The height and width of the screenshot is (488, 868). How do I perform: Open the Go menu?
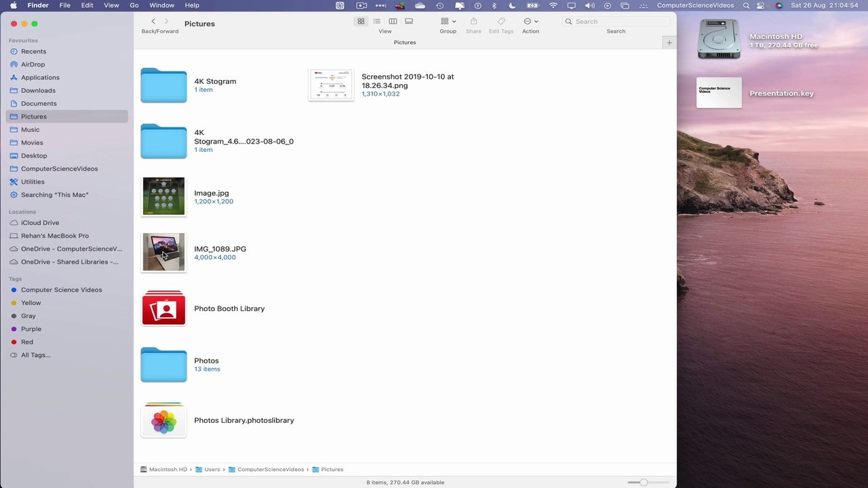[x=134, y=5]
